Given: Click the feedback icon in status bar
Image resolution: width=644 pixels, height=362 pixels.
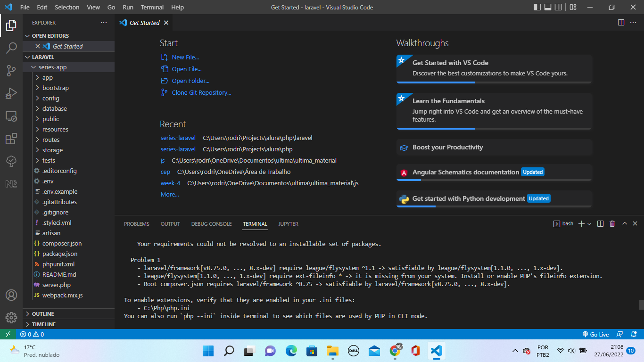Looking at the screenshot, I should 620,334.
